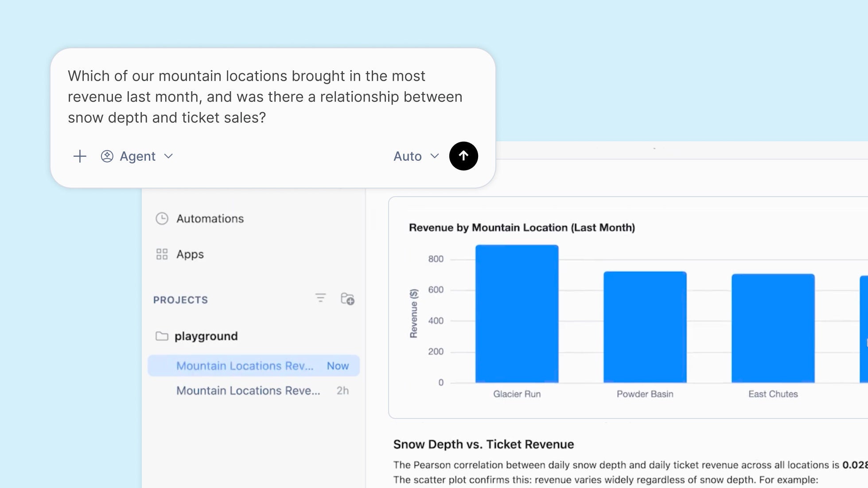Click the Glacier Run axis label

[x=517, y=394]
